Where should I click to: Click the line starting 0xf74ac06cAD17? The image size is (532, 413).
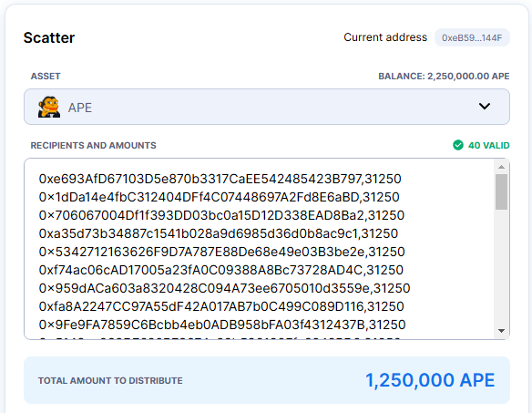pyautogui.click(x=220, y=271)
